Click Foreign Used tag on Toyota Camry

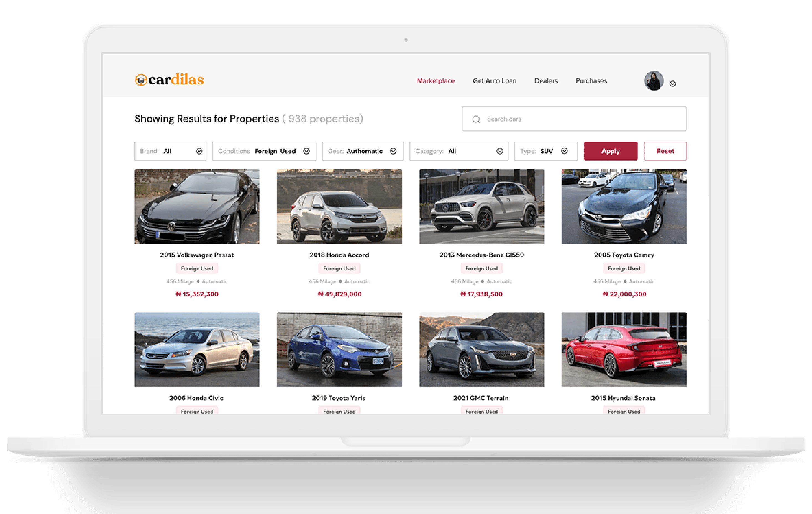click(624, 268)
